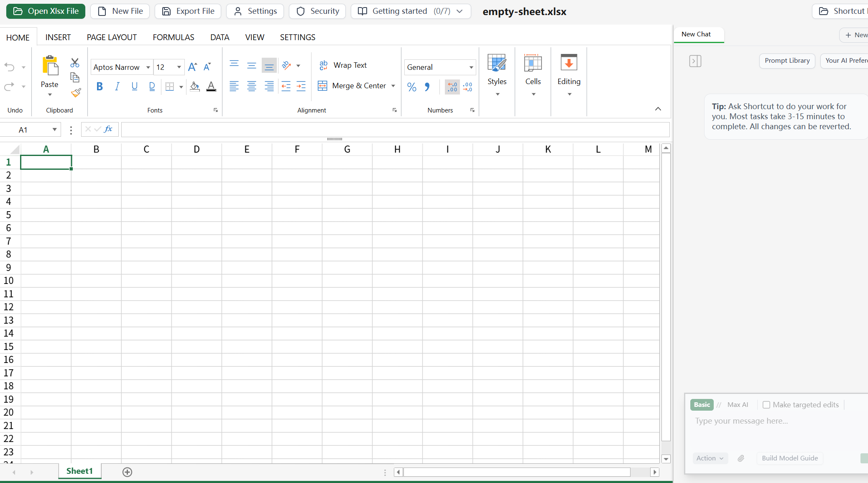Check the Make targeted edits checkbox

(766, 405)
